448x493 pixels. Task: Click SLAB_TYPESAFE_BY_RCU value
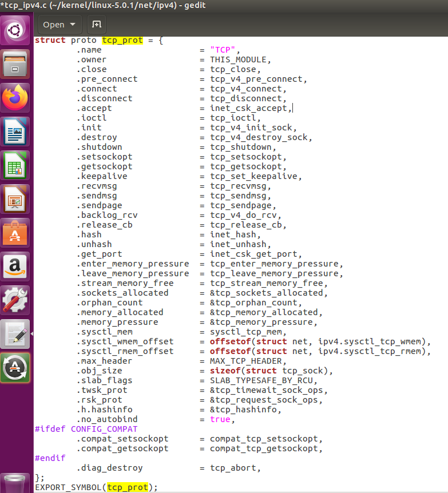[x=261, y=381]
